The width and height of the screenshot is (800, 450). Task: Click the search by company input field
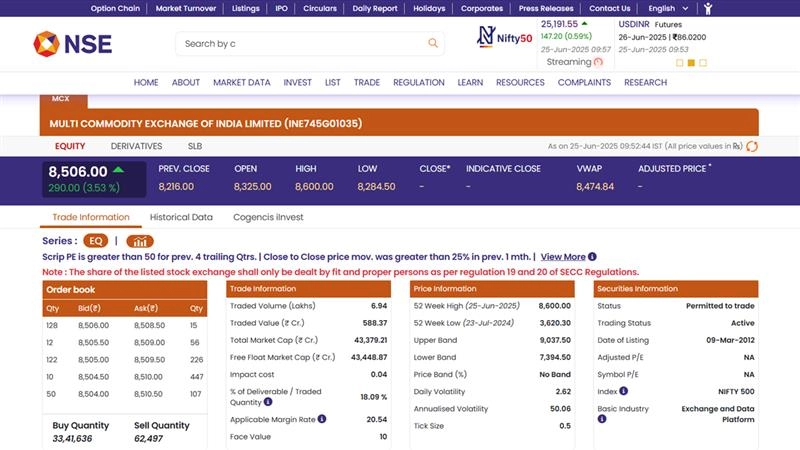point(300,44)
